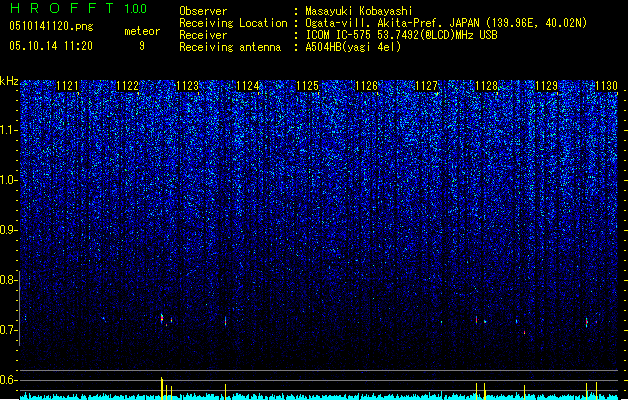Image resolution: width=629 pixels, height=400 pixels.
Task: Click the 1127 time marker
Action: (426, 86)
